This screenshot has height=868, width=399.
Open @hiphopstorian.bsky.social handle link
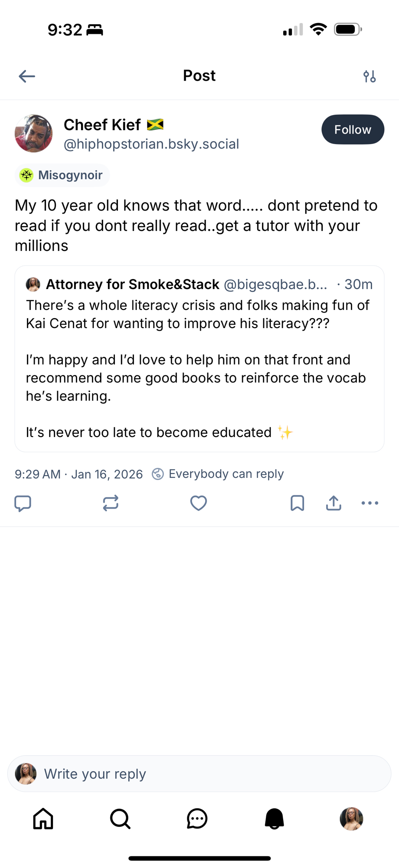[x=151, y=144]
